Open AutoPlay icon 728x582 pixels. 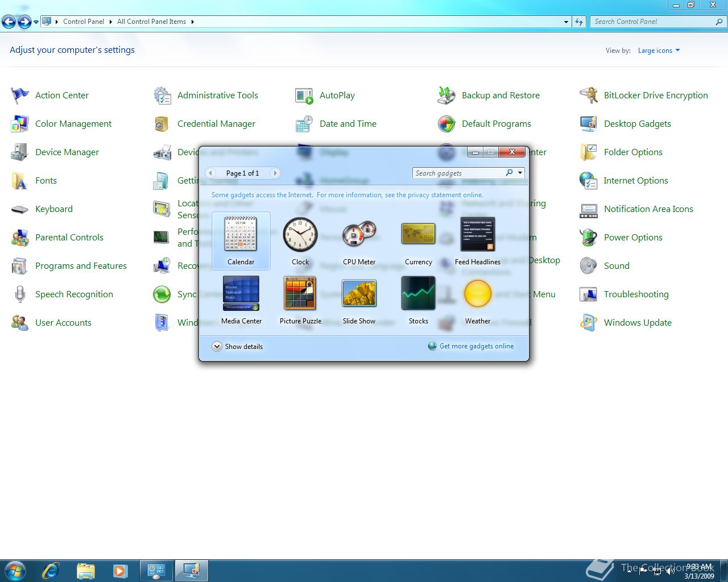304,95
